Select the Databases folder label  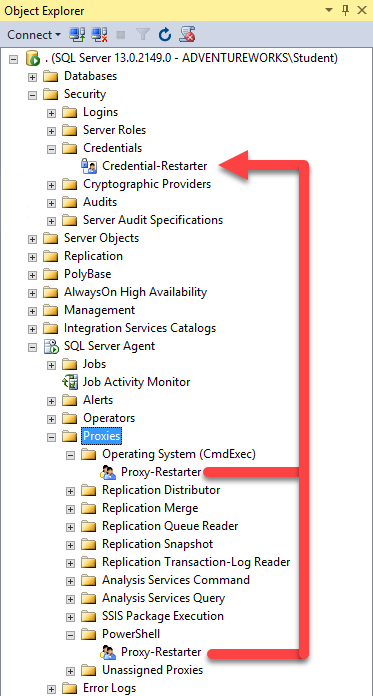(x=91, y=76)
